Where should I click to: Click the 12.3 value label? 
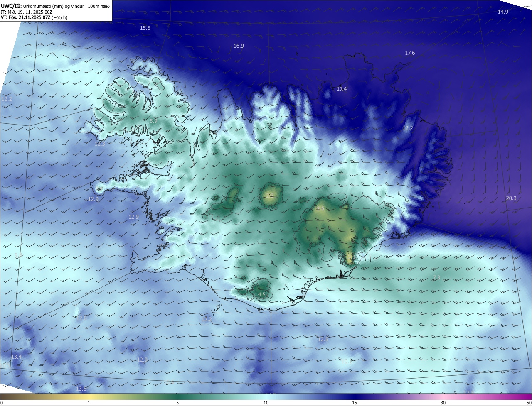[x=100, y=144]
